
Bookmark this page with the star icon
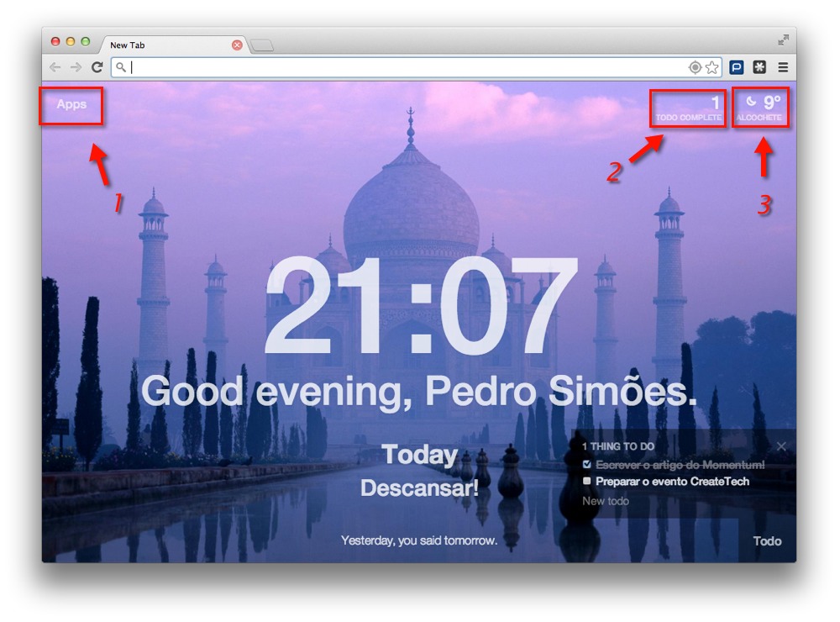point(712,67)
